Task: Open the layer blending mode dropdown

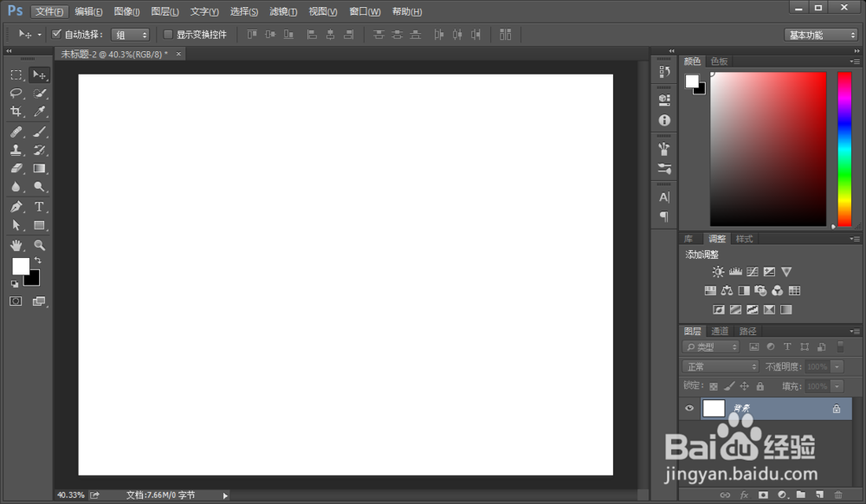Action: 720,365
